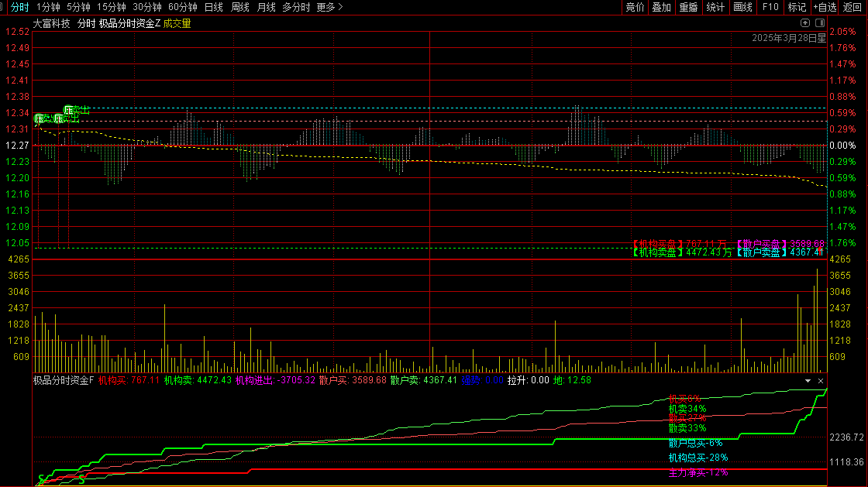Viewport: 868px width, 487px height.
Task: Expand the 更多 period options
Action: click(x=330, y=7)
